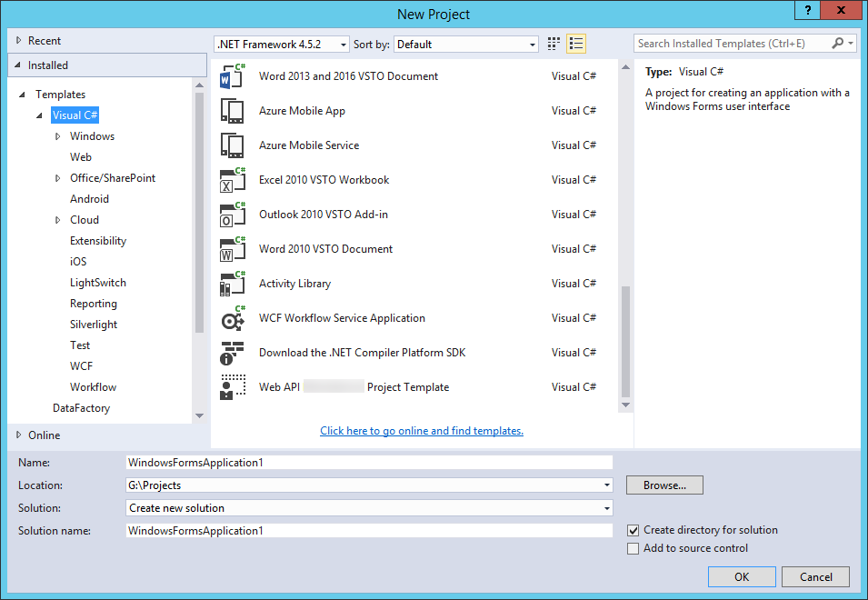868x600 pixels.
Task: Click the Download .NET Compiler Platform SDK icon
Action: (234, 352)
